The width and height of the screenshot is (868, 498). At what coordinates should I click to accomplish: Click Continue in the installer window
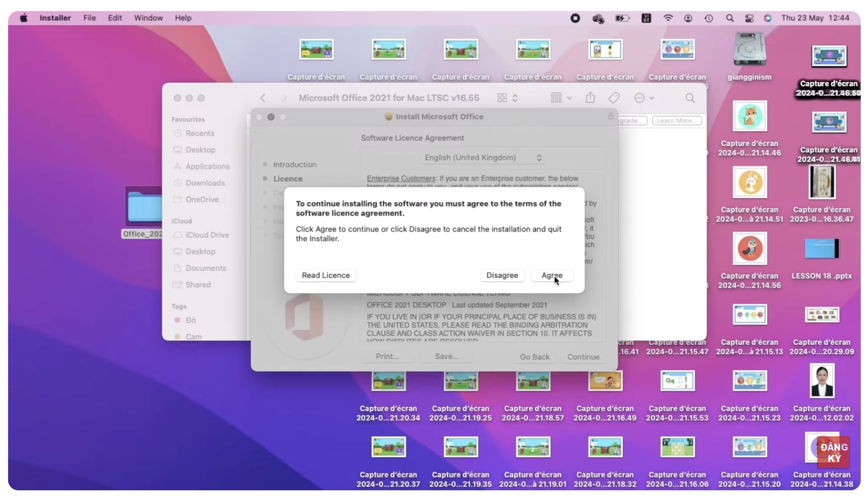coord(583,357)
